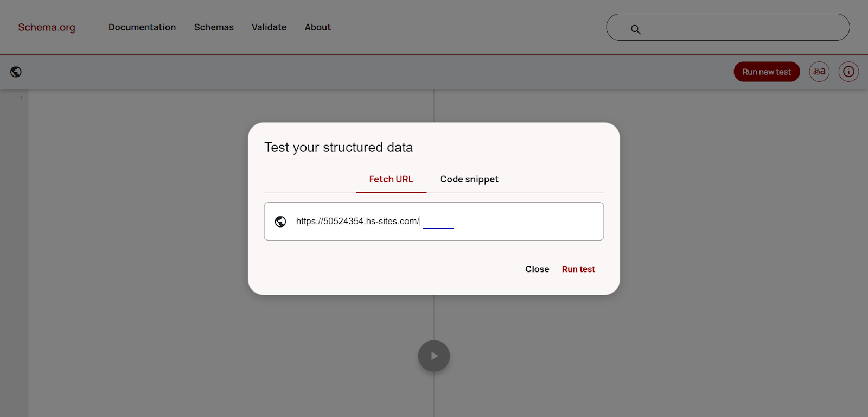Screen dimensions: 868x417
Task: Open the About page link
Action: (x=317, y=27)
